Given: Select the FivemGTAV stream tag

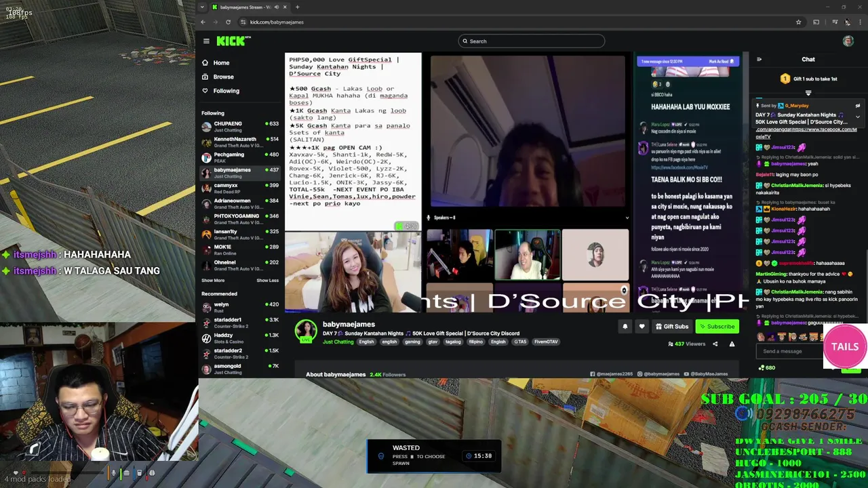Looking at the screenshot, I should (x=546, y=342).
